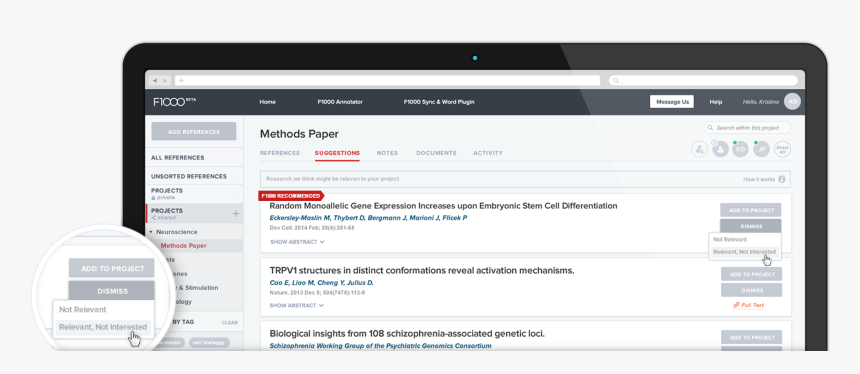Click the Show All members circle
The width and height of the screenshot is (860, 374).
click(x=783, y=149)
